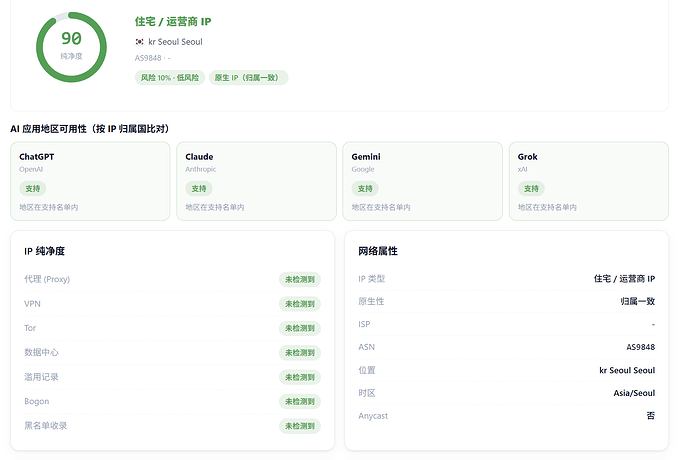Click the Asia/Seoul timezone value

coord(634,393)
